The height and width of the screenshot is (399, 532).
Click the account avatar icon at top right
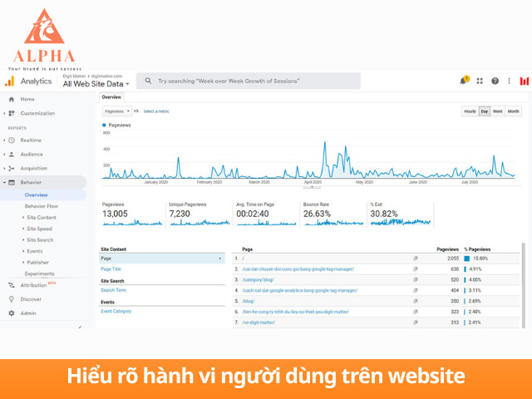525,81
